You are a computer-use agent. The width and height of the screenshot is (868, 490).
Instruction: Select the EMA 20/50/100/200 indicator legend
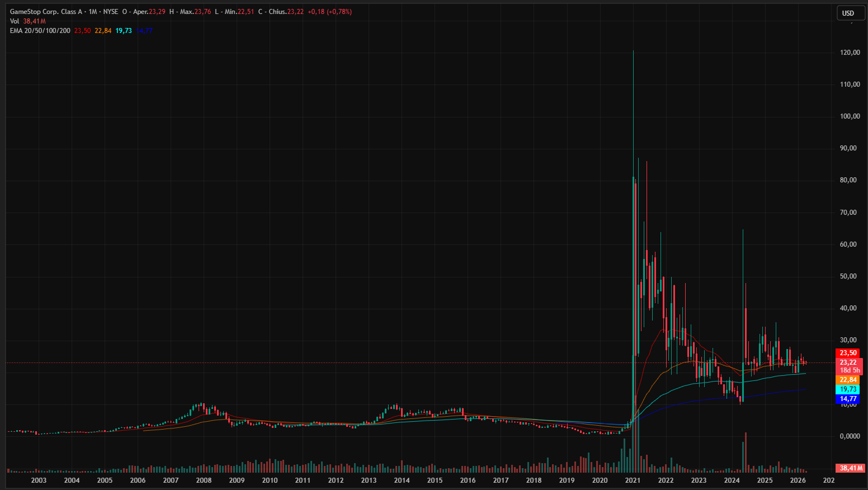(40, 31)
